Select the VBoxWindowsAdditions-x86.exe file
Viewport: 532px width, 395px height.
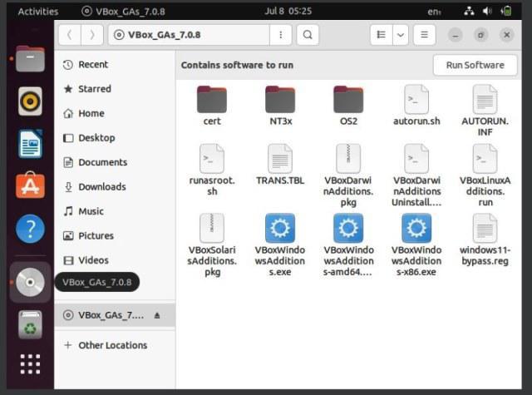[x=416, y=245]
